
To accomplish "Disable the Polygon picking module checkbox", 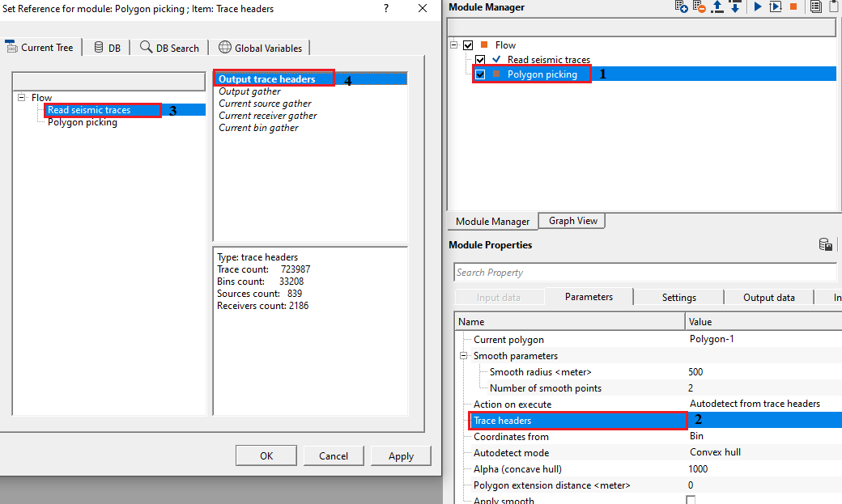I will (481, 74).
